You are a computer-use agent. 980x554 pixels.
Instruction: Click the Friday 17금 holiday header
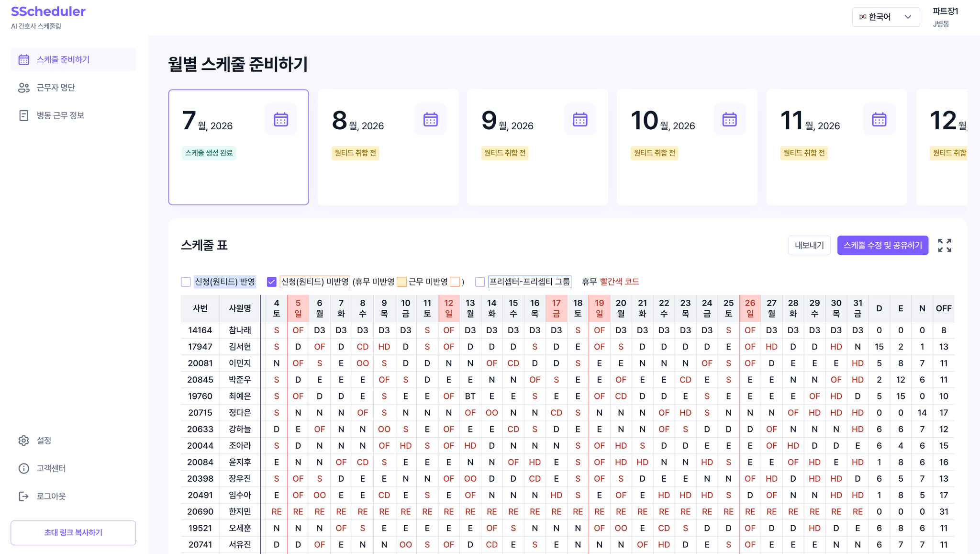[556, 308]
